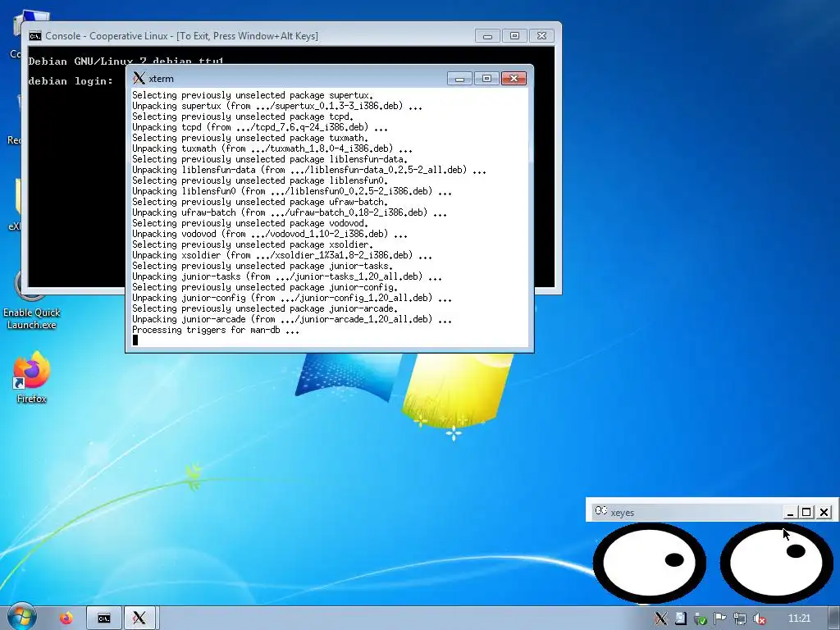The height and width of the screenshot is (630, 840).
Task: Minimize the xterm window
Action: 459,78
